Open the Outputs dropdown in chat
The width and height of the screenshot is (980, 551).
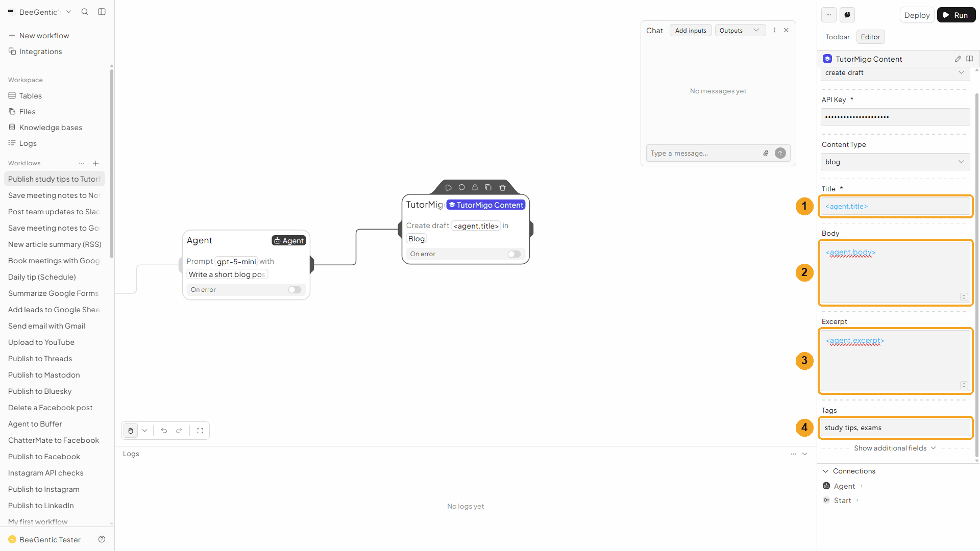(740, 31)
